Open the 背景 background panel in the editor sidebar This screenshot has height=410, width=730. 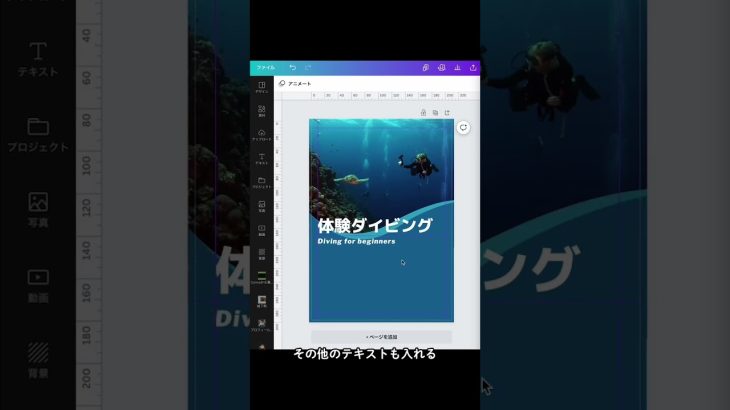tap(261, 254)
